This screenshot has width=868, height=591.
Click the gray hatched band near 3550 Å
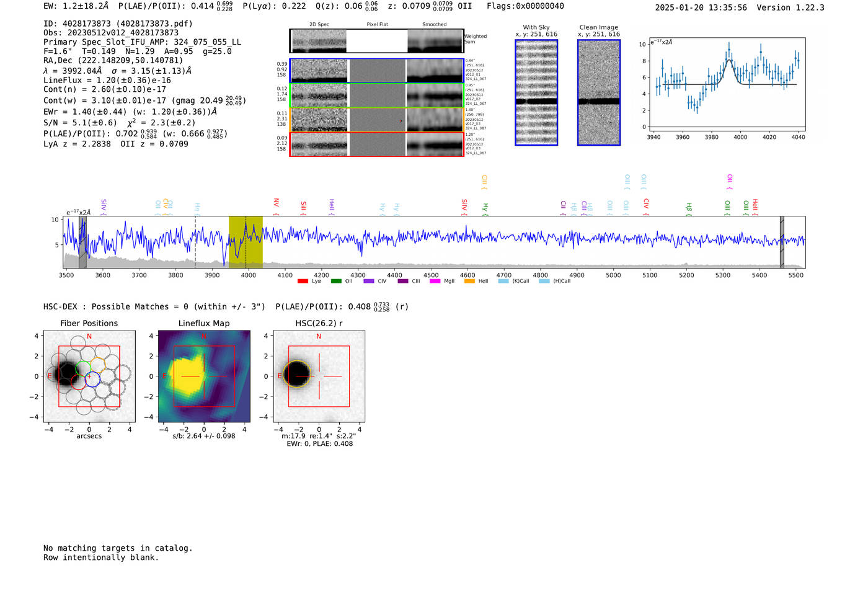[x=82, y=242]
